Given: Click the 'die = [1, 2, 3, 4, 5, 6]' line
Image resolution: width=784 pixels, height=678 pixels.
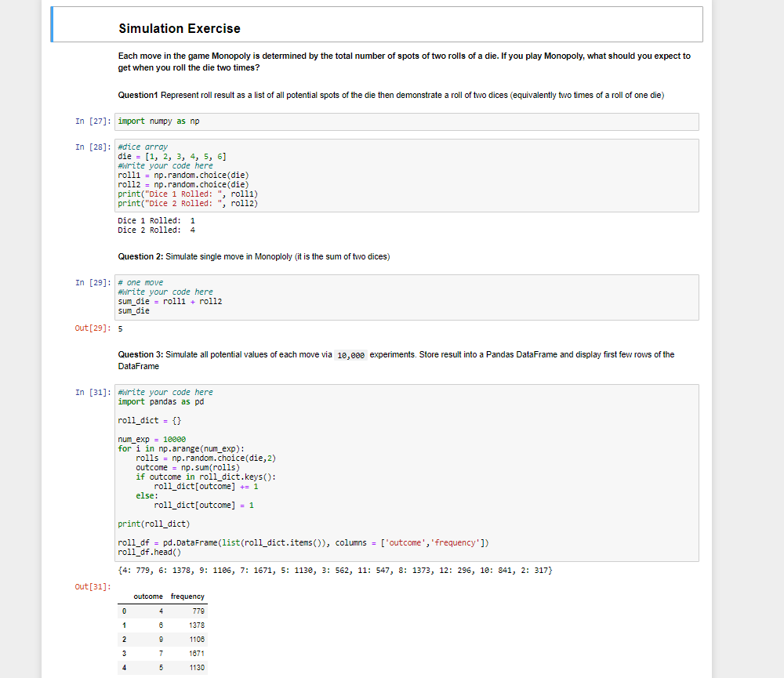Looking at the screenshot, I should (x=172, y=157).
